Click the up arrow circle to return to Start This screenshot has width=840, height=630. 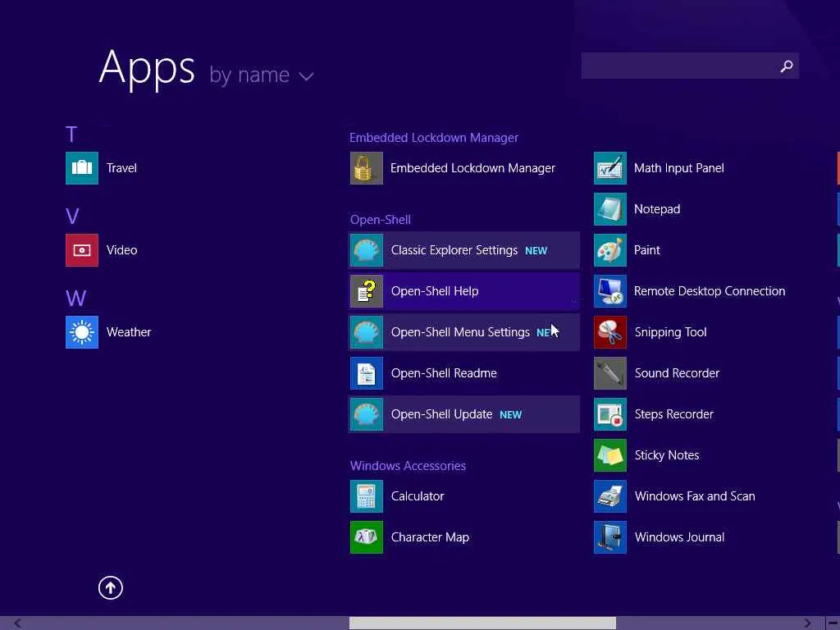click(x=111, y=587)
